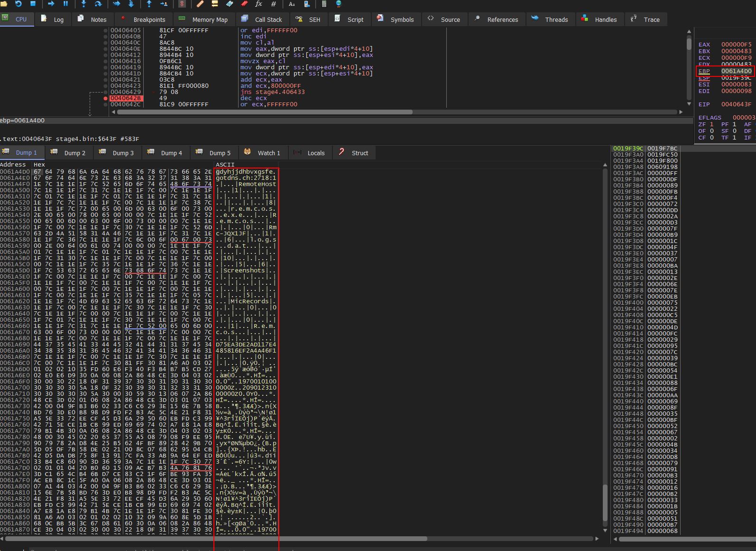Select the Dump 4 tab
The image size is (756, 551).
[x=166, y=153]
